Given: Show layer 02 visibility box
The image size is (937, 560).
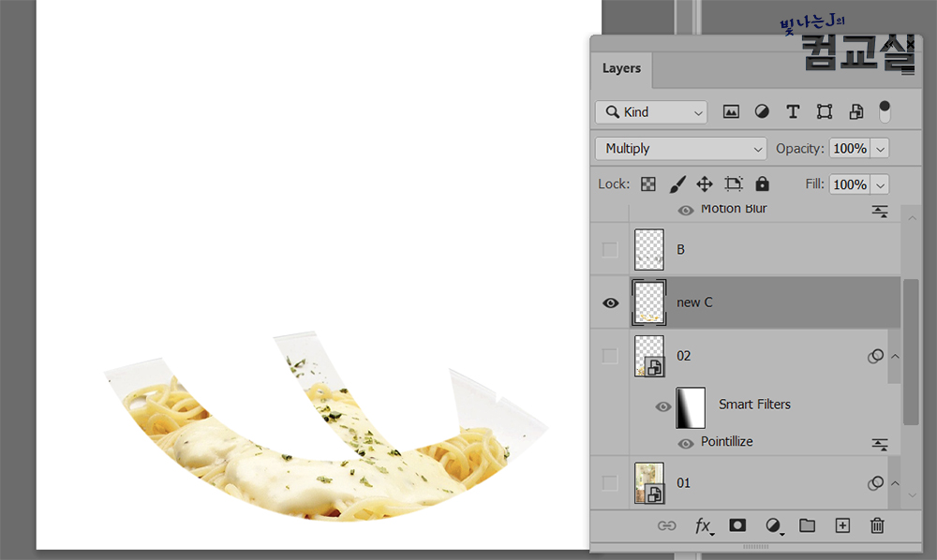Looking at the screenshot, I should click(610, 356).
